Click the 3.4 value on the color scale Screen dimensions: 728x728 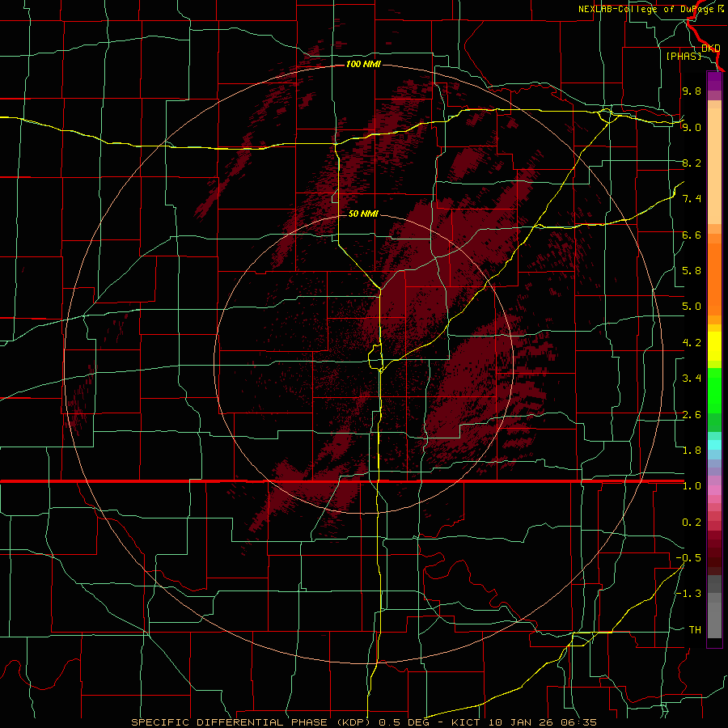pyautogui.click(x=692, y=379)
